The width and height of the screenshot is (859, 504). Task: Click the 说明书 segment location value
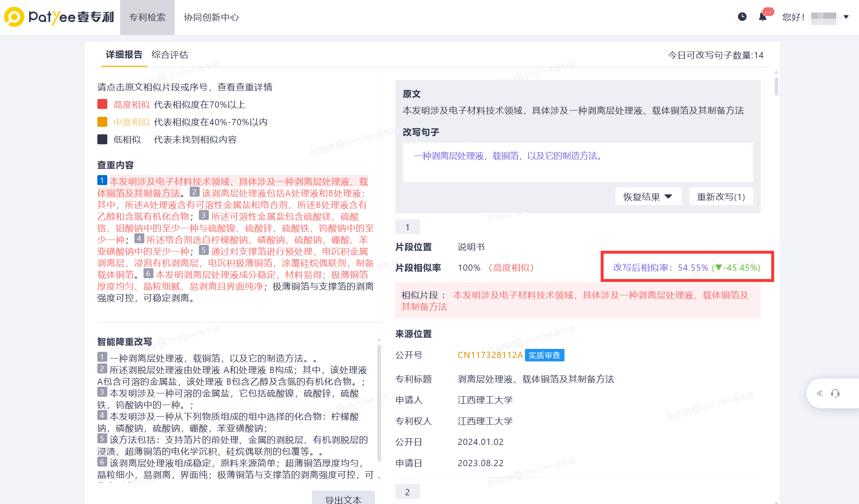[471, 247]
